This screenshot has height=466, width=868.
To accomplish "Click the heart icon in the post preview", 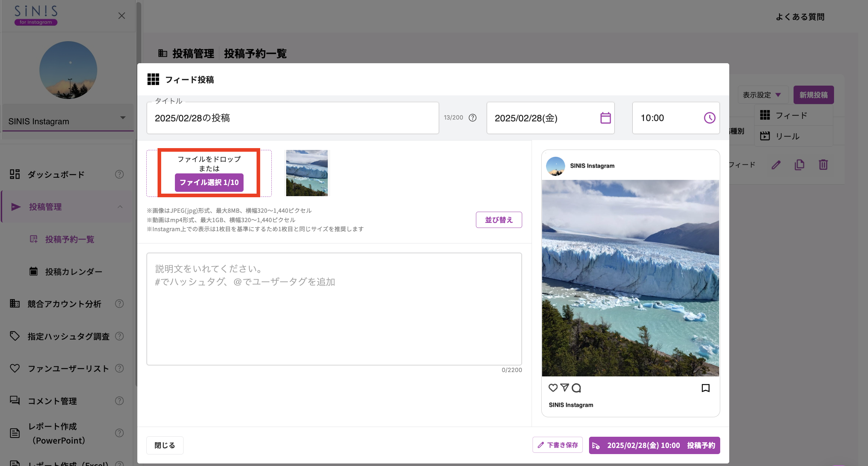I will 553,388.
